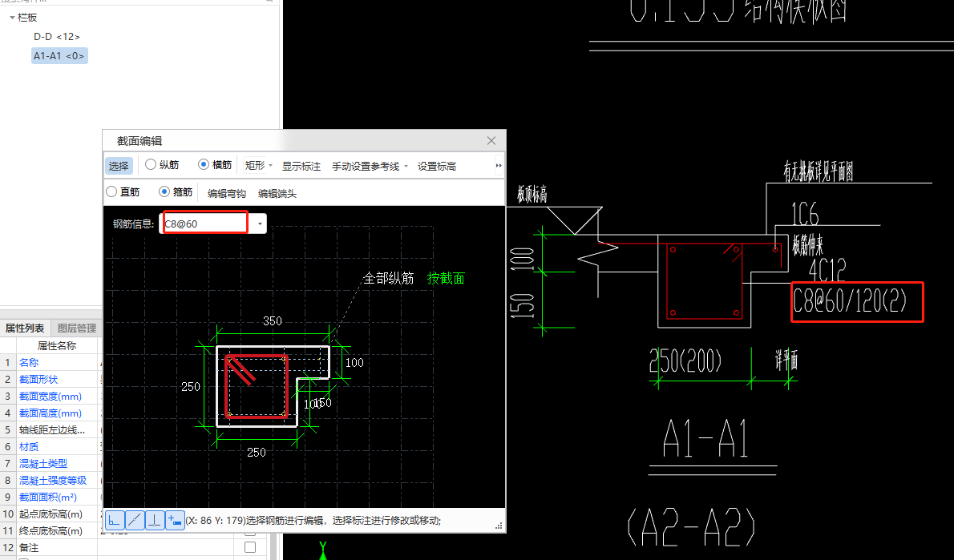Viewport: 954px width, 560px height.
Task: Select tree item A1-A1 <0>
Action: [x=59, y=56]
